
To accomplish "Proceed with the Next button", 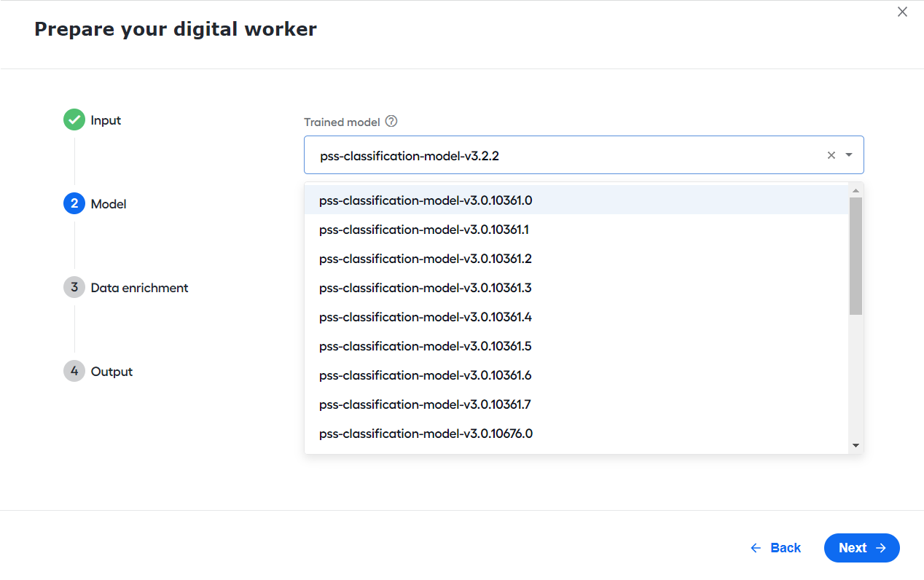I will pos(862,548).
